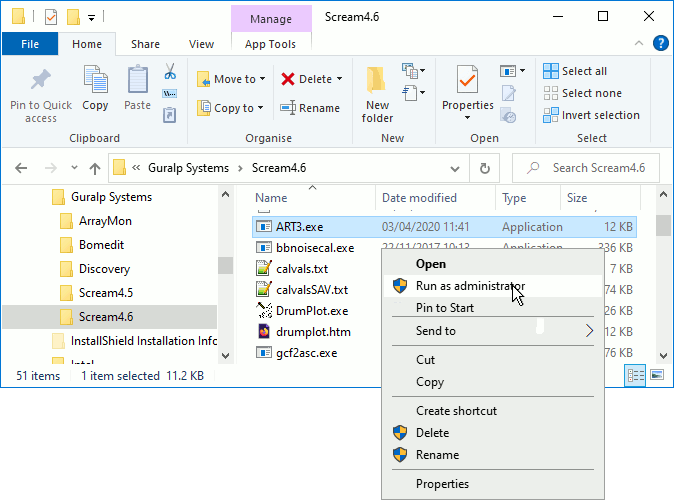Switch to details view layout icon
Screen dimensions: 674x500
[x=635, y=376]
